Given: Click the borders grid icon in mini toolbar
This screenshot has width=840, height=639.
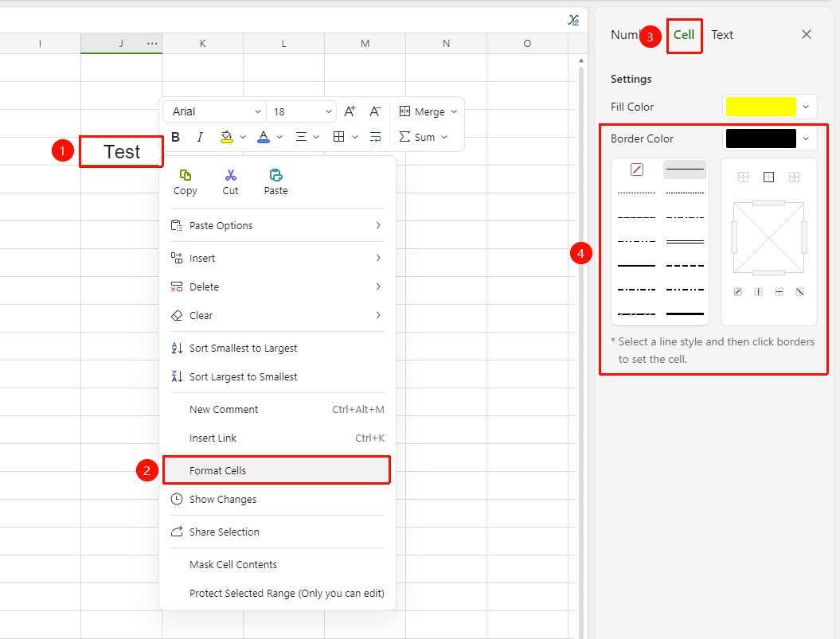Looking at the screenshot, I should point(338,137).
